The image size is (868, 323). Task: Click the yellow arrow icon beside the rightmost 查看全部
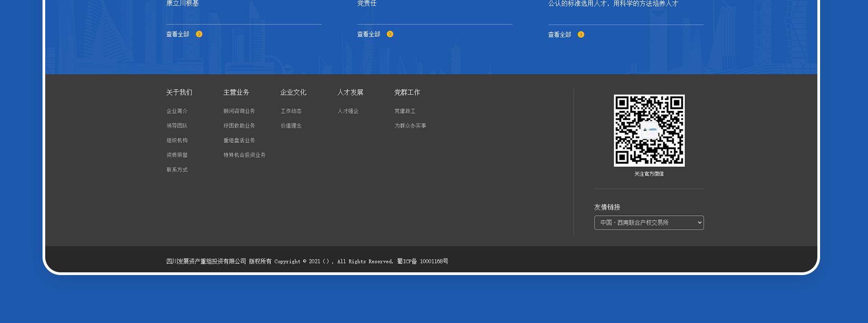[x=581, y=35]
